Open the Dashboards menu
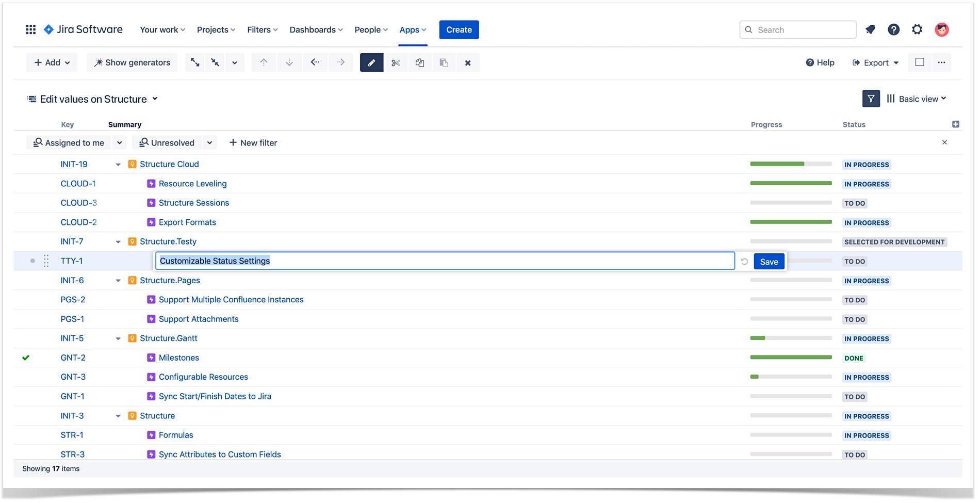 [x=316, y=30]
